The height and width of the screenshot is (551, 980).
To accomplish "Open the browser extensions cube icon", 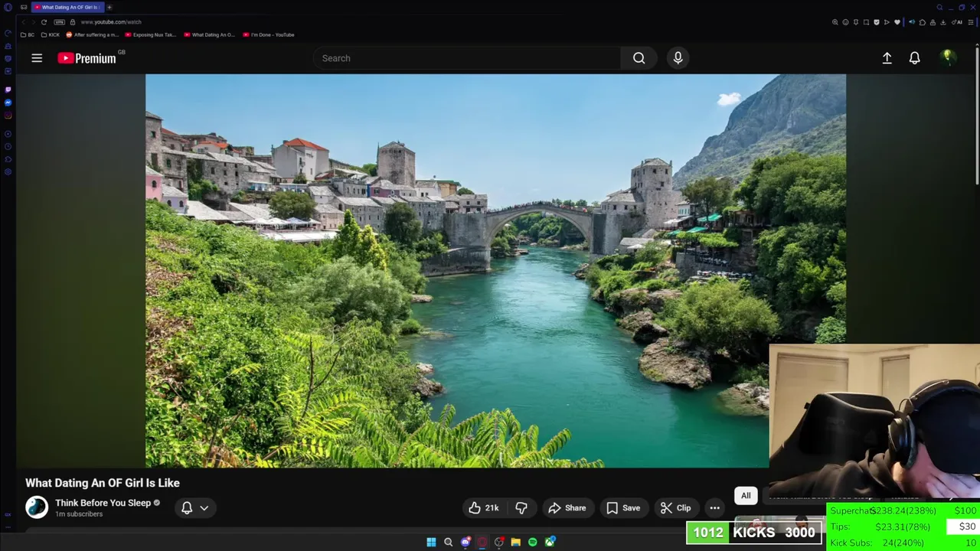I will pos(923,22).
